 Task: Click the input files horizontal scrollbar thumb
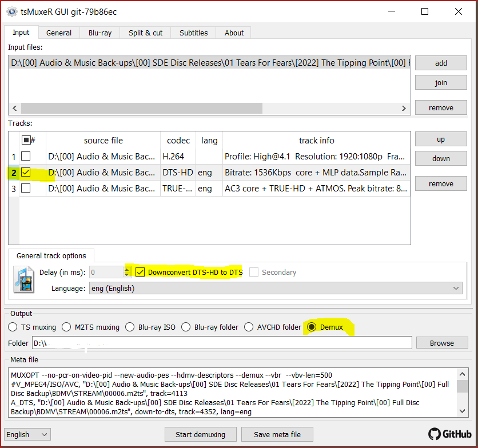[x=142, y=108]
